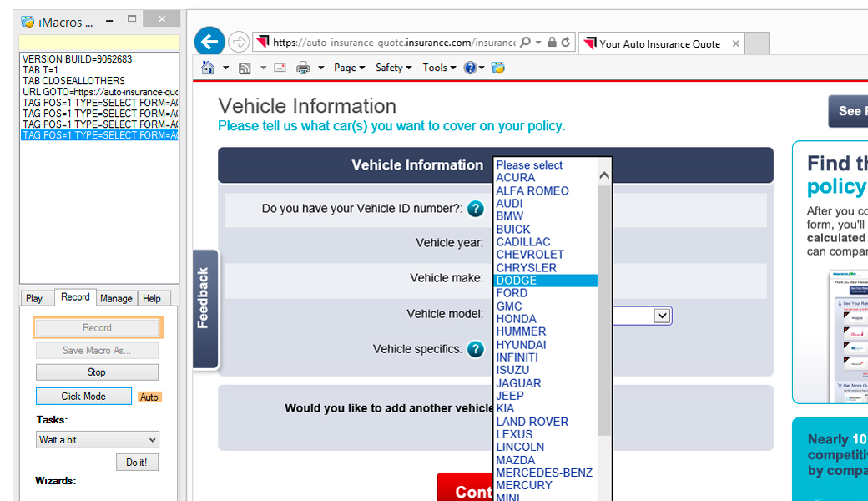This screenshot has width=868, height=501.
Task: Expand the Vehicle model dropdown arrow
Action: pyautogui.click(x=662, y=315)
